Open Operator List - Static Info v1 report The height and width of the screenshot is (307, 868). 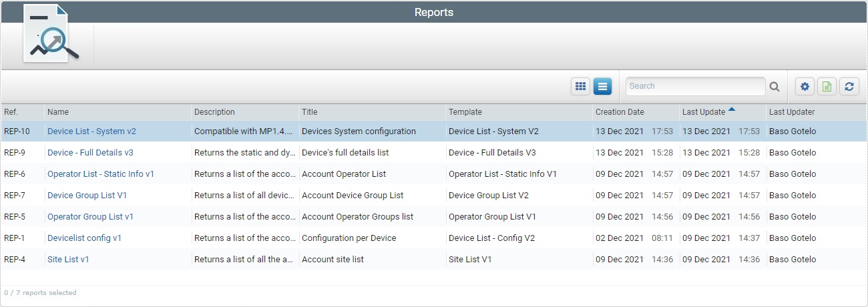coord(101,174)
